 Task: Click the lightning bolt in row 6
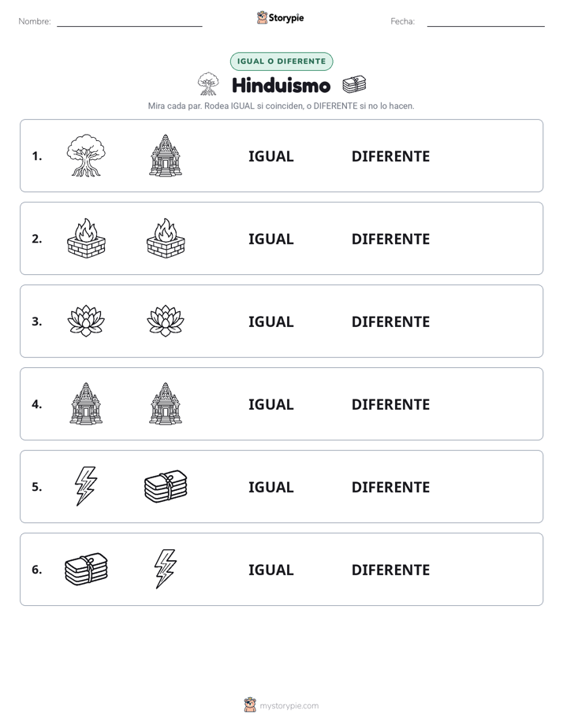(x=166, y=569)
